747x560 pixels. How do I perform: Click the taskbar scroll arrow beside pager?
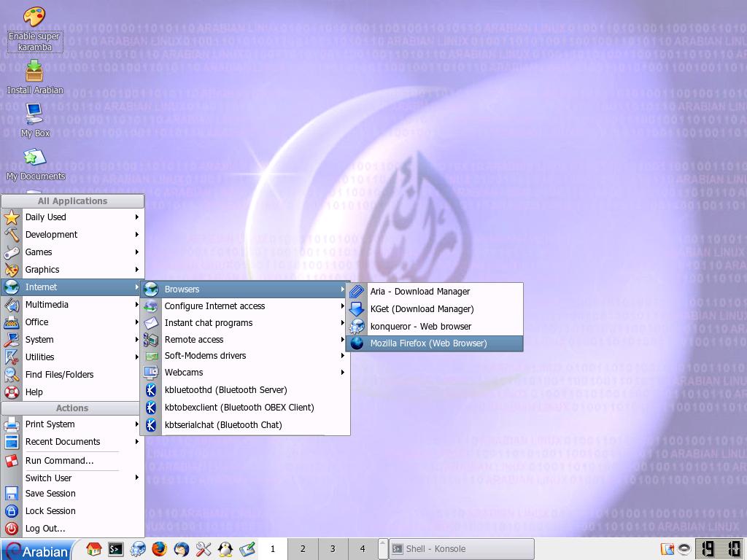(383, 549)
